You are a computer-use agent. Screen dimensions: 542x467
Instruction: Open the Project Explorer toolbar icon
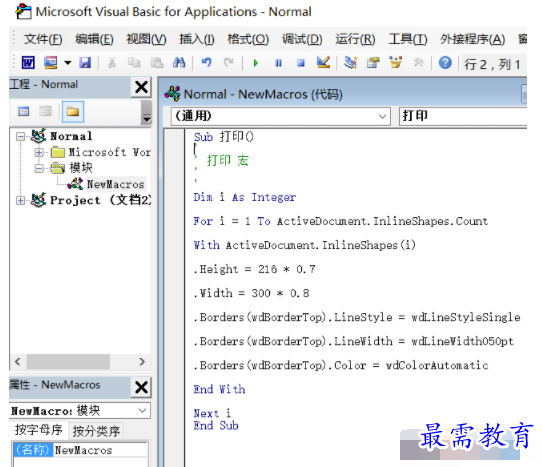351,63
